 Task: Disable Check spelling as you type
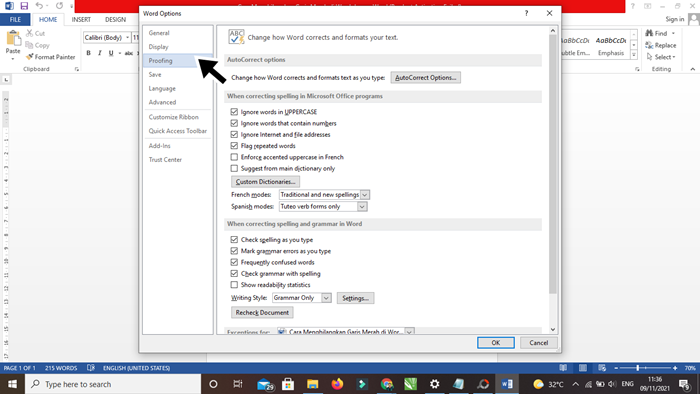(x=234, y=240)
